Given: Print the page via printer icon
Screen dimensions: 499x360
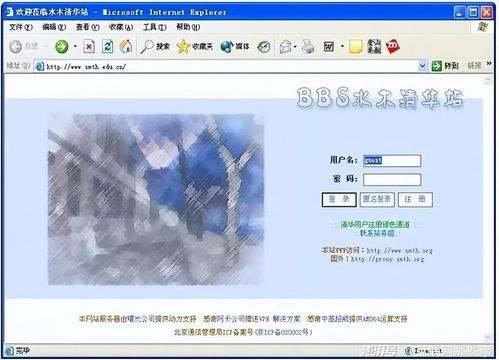Looking at the screenshot, I should [308, 46].
